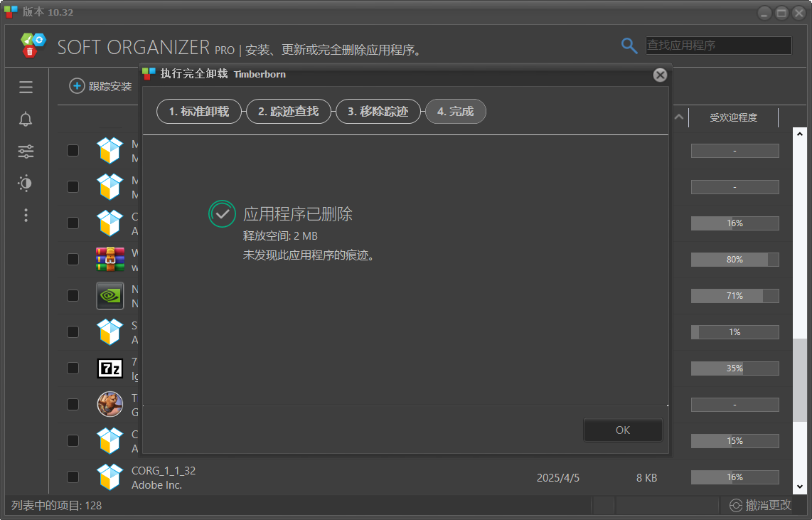Select step 4. 完成
Screen dimensions: 812x520
[456, 112]
